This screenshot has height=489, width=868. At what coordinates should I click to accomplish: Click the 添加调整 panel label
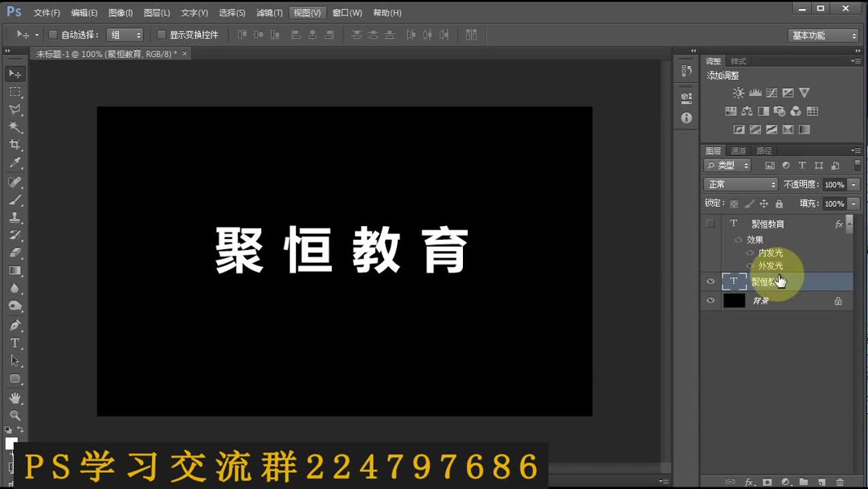pos(723,74)
